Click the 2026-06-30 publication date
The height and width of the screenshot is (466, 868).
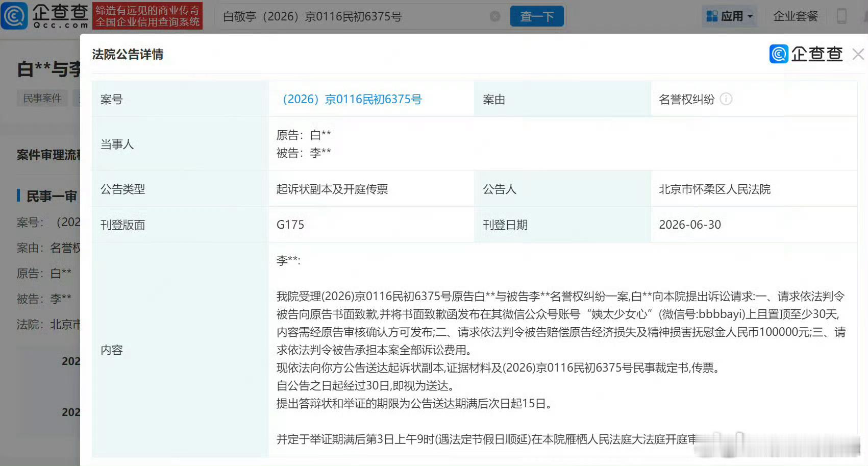coord(690,225)
